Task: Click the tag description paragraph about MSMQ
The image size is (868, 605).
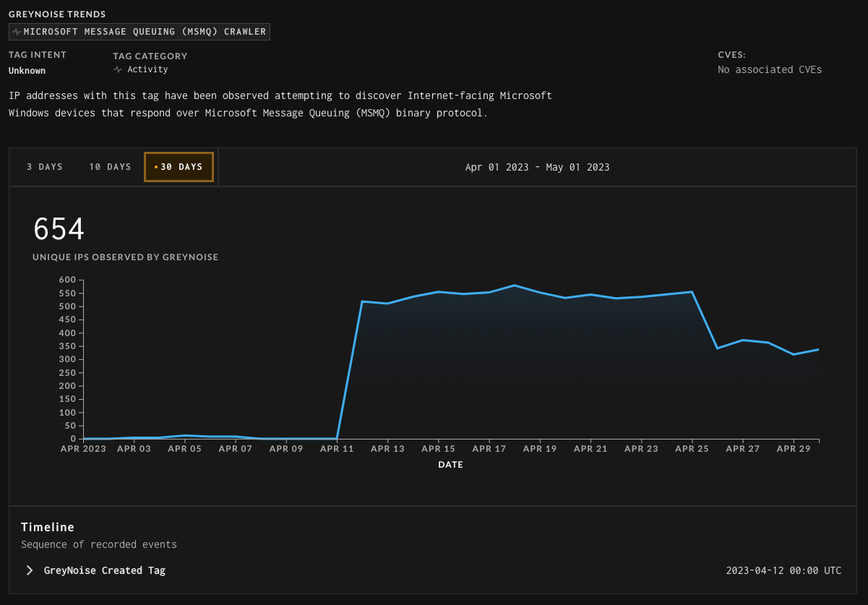Action: pyautogui.click(x=280, y=104)
